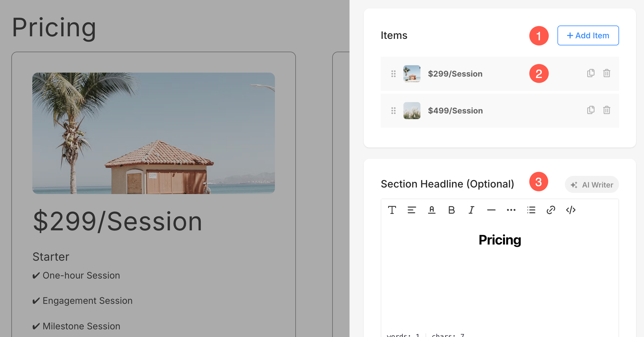Click the Milestone Session feature line
The height and width of the screenshot is (337, 644).
point(76,326)
